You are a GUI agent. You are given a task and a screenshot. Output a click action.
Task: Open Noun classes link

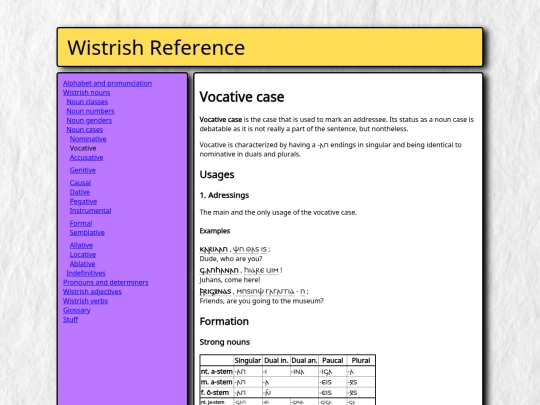87,102
